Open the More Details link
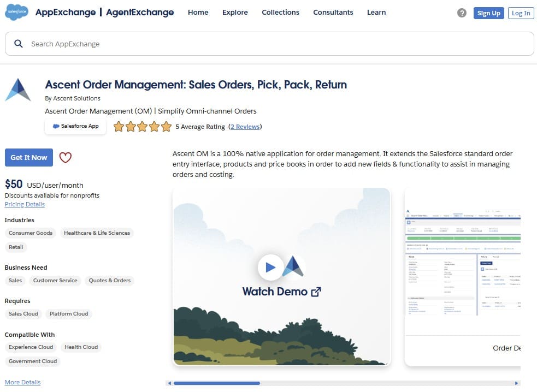Viewport: 537px width, 392px height. coord(22,382)
